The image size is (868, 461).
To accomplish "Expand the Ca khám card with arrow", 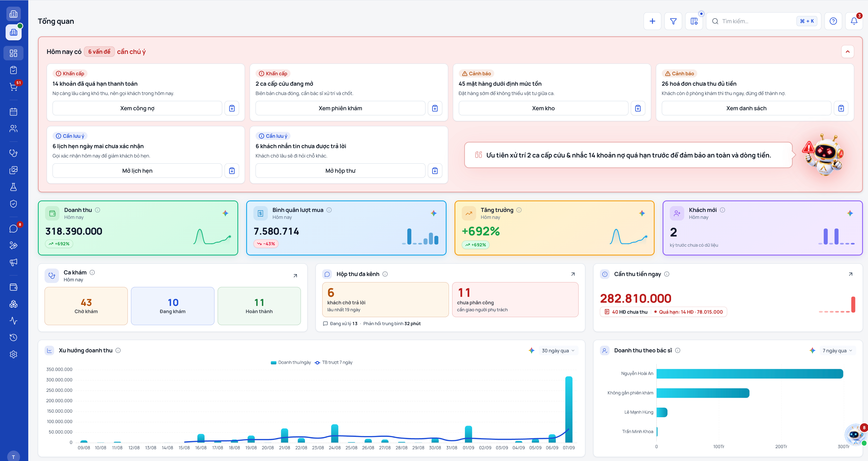I will pos(295,276).
